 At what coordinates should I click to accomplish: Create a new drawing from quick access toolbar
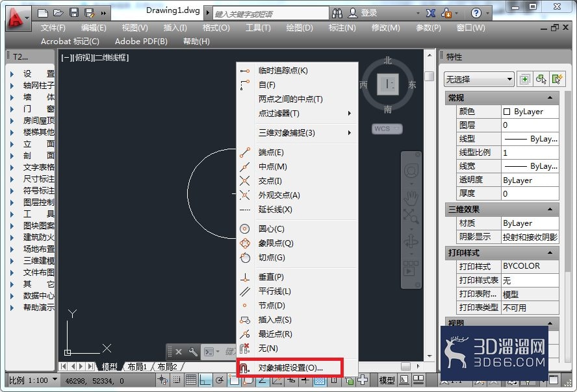click(43, 13)
